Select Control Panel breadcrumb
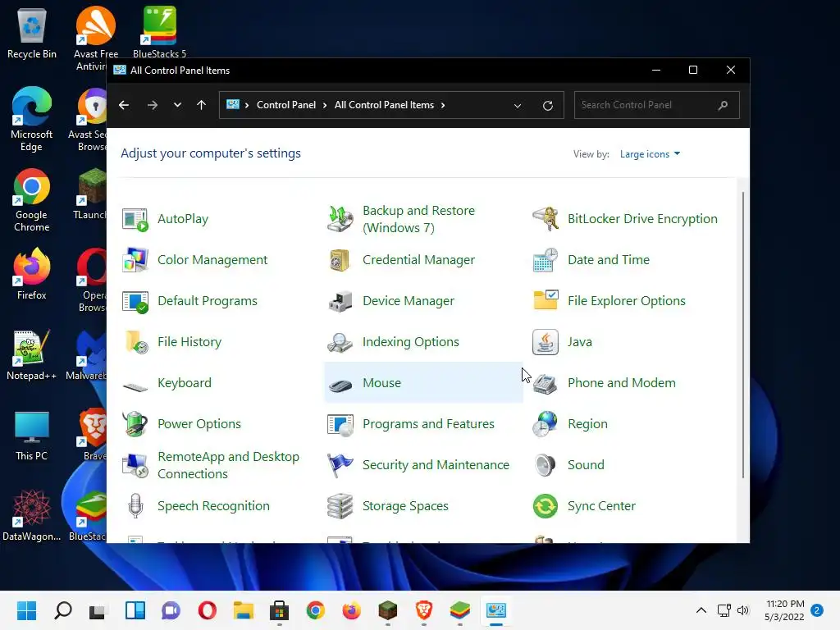The width and height of the screenshot is (840, 630). pos(286,105)
